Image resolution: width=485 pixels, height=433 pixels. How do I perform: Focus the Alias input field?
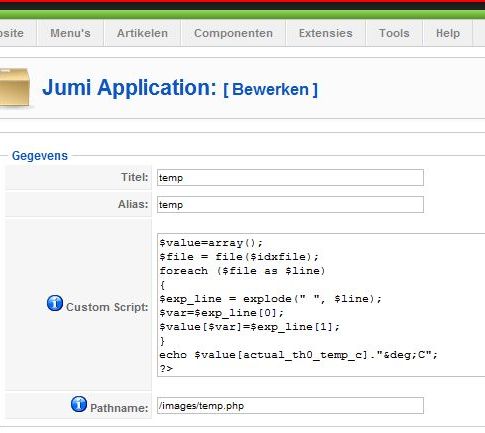[290, 204]
